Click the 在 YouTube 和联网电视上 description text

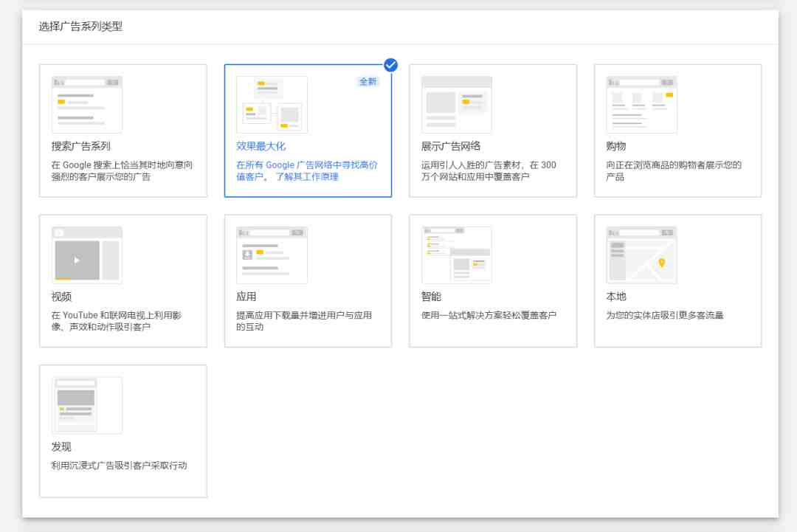click(x=117, y=321)
